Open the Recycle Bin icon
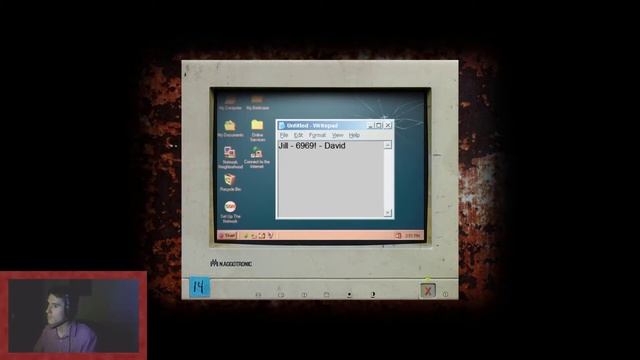 [230, 182]
